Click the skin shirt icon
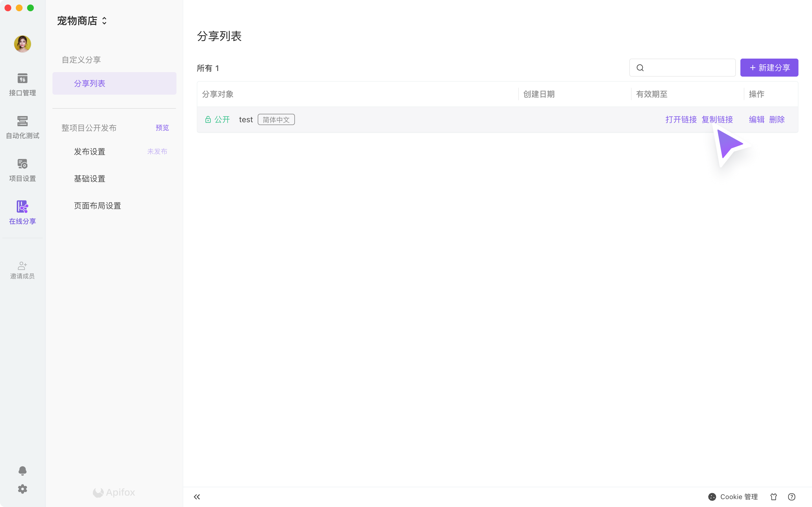 click(x=773, y=497)
